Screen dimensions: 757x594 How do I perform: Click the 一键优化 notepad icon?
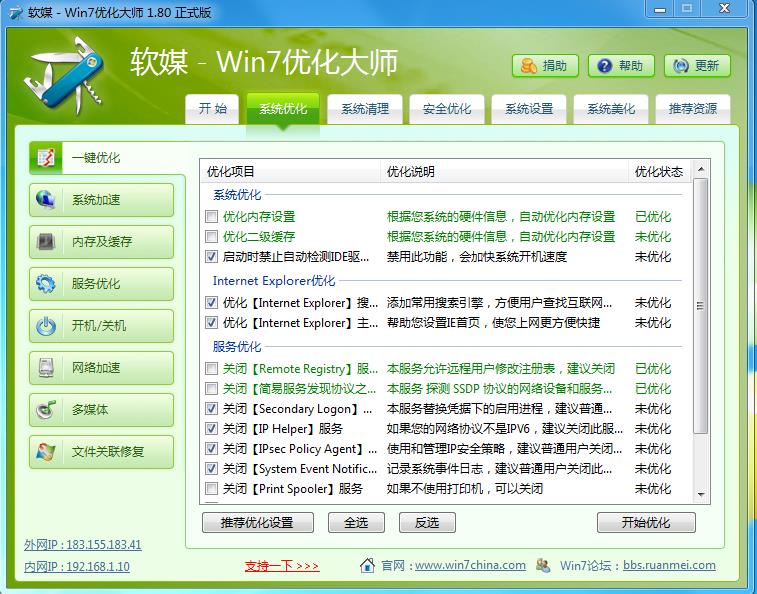46,157
